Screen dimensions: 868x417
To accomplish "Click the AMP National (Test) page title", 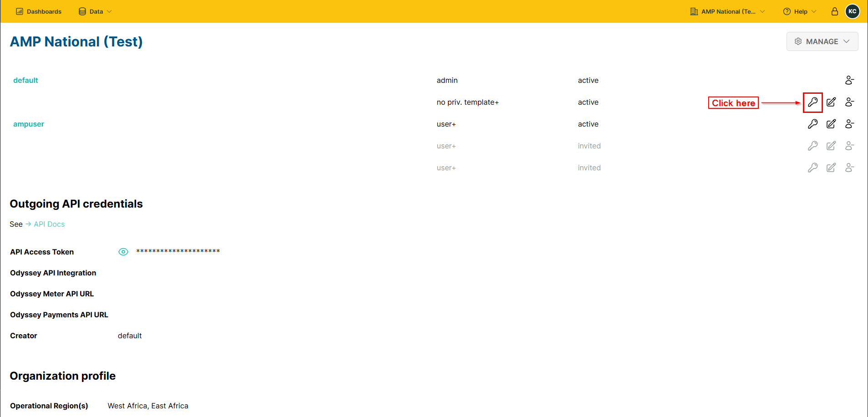I will [x=76, y=41].
